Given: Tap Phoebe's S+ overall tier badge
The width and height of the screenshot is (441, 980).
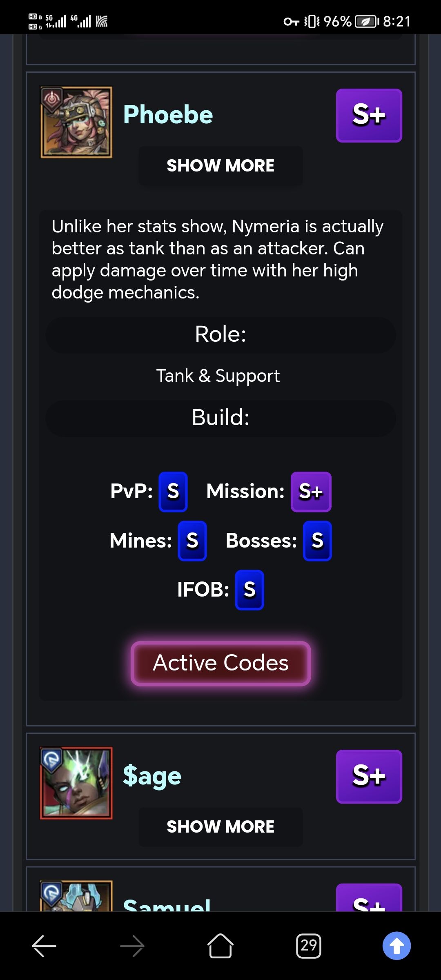Looking at the screenshot, I should tap(369, 115).
